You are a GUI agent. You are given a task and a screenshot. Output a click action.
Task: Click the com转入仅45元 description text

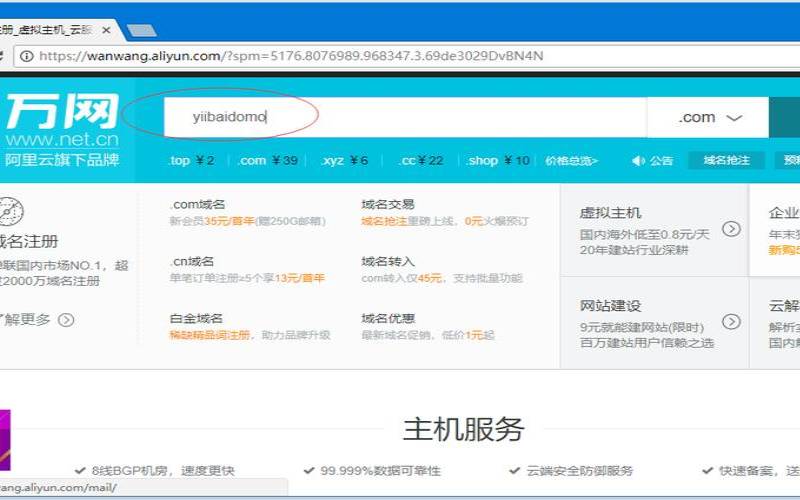click(x=402, y=278)
